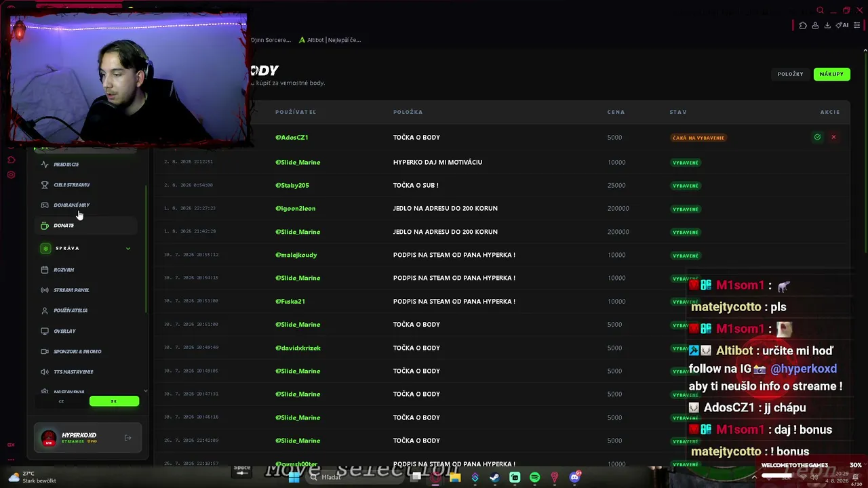Open File Explorer from the taskbar

(x=454, y=478)
